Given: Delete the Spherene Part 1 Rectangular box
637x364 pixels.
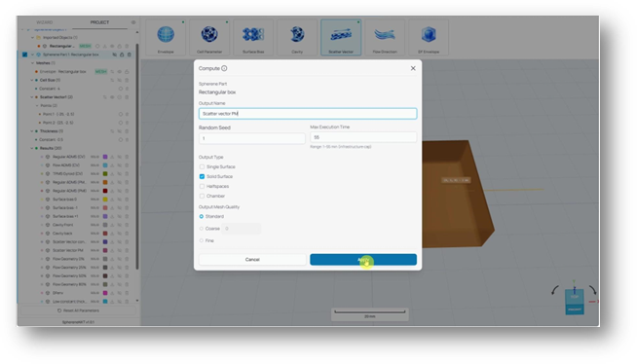Looking at the screenshot, I should tap(130, 55).
